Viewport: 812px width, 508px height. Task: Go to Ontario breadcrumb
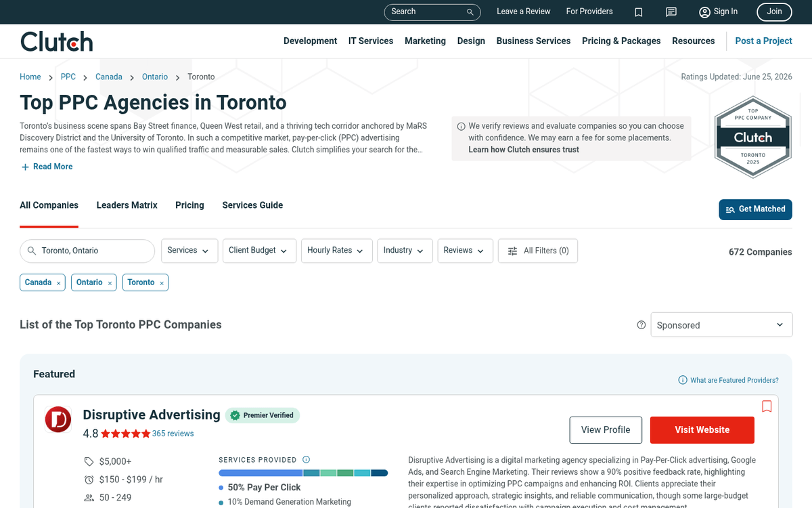coord(155,77)
